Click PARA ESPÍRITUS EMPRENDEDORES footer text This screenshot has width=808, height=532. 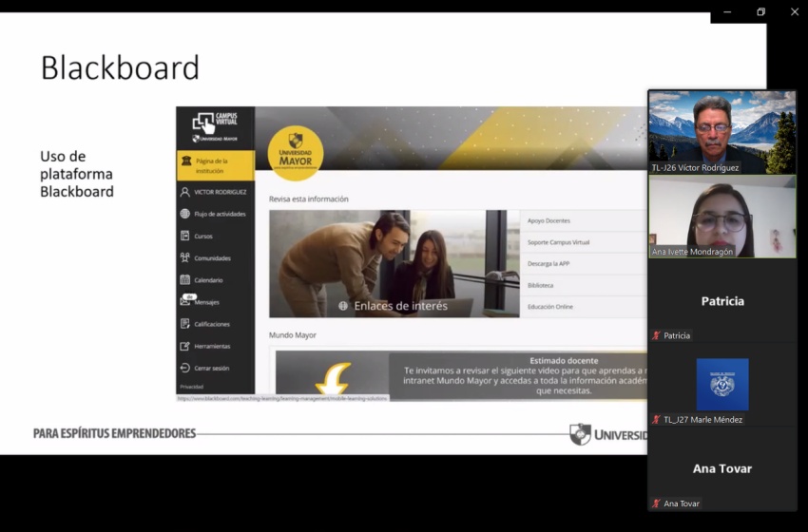pos(114,433)
